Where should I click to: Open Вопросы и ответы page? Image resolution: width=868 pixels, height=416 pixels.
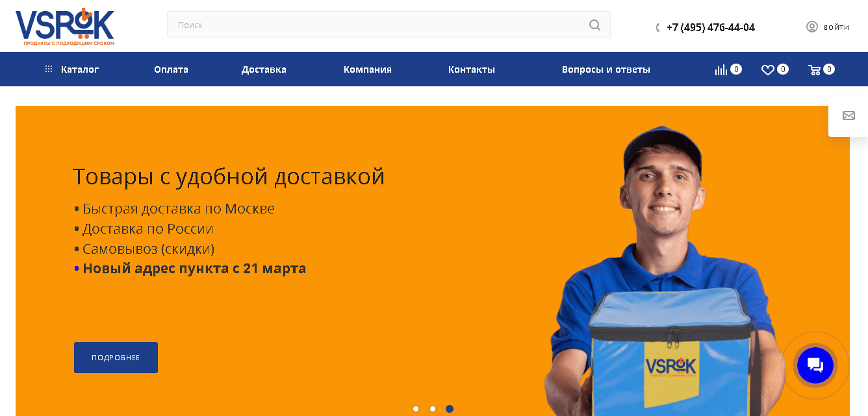606,69
